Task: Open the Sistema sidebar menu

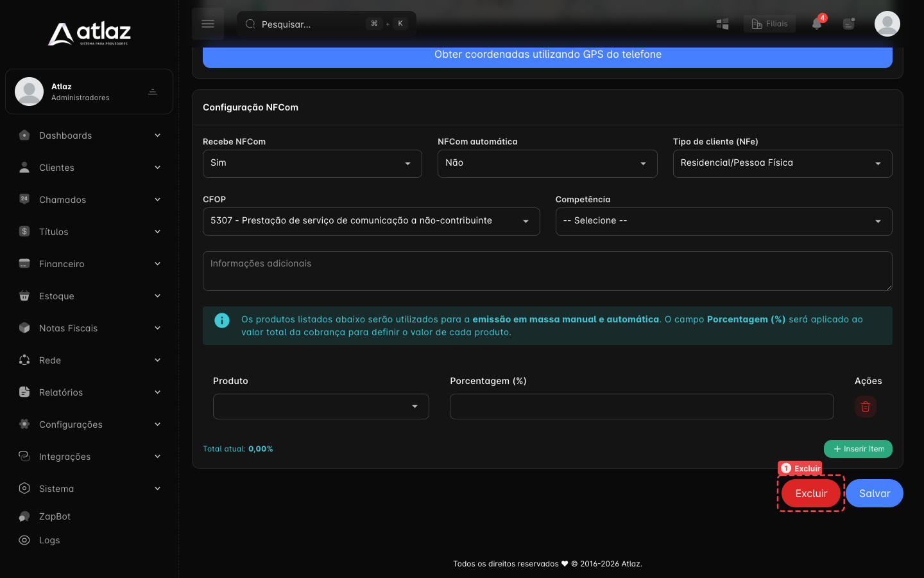Action: [x=89, y=489]
